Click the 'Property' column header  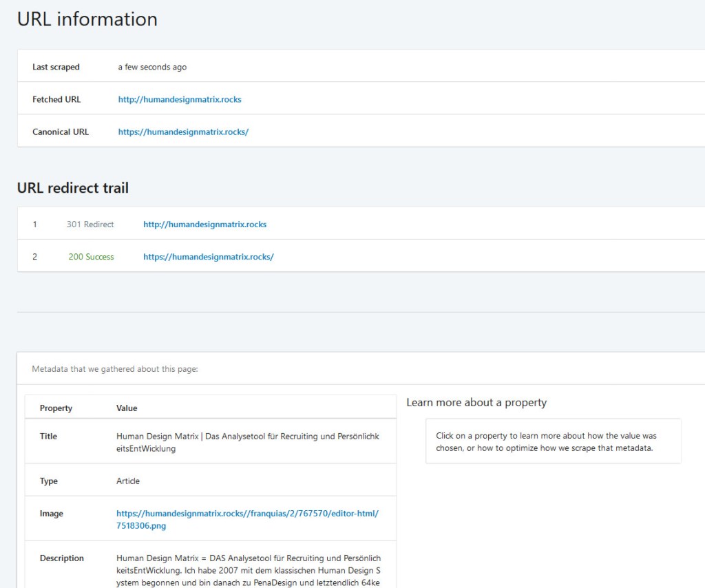coord(56,408)
